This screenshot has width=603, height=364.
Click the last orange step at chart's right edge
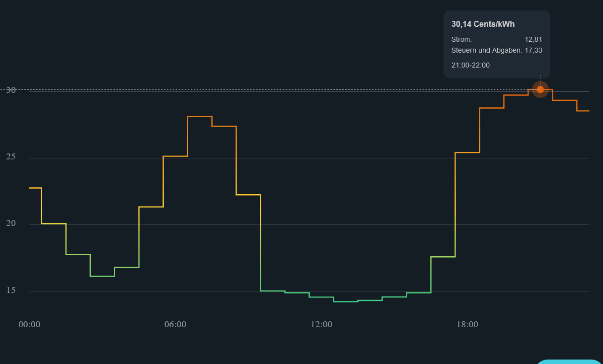(583, 111)
